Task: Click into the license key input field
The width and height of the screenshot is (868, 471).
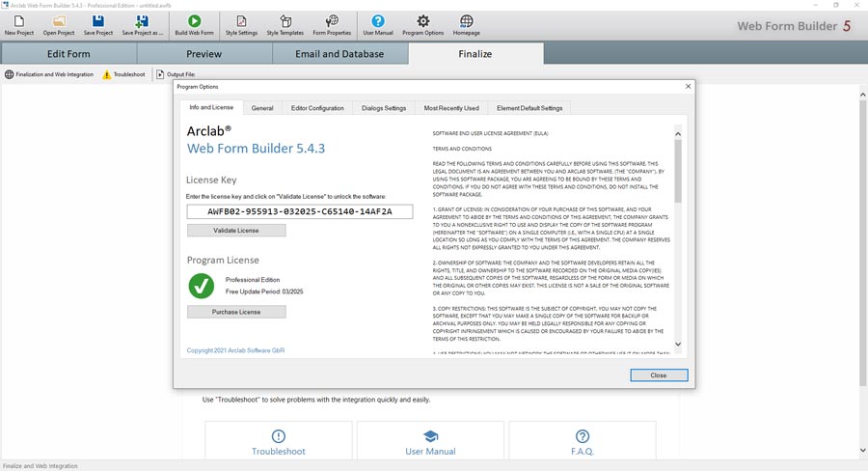Action: 300,211
